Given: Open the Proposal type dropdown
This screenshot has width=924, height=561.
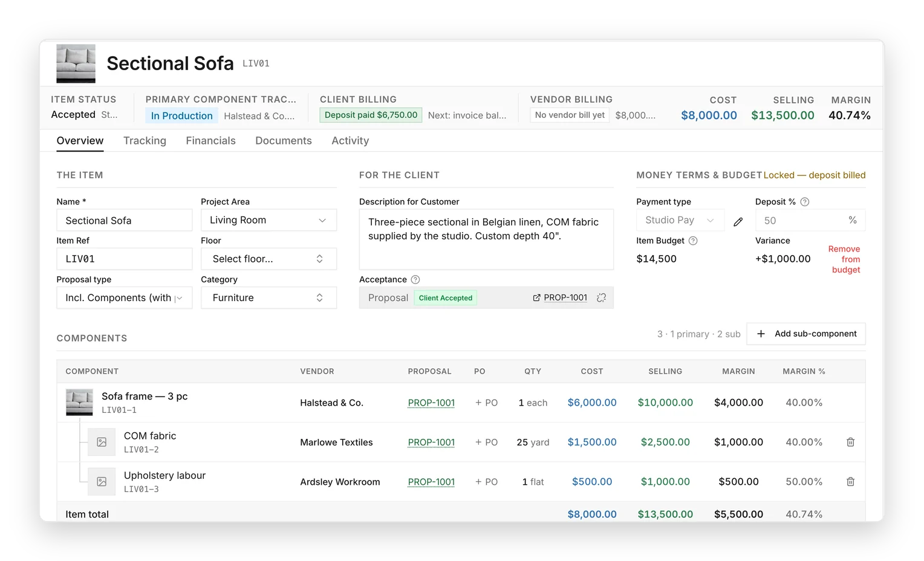Looking at the screenshot, I should [125, 297].
